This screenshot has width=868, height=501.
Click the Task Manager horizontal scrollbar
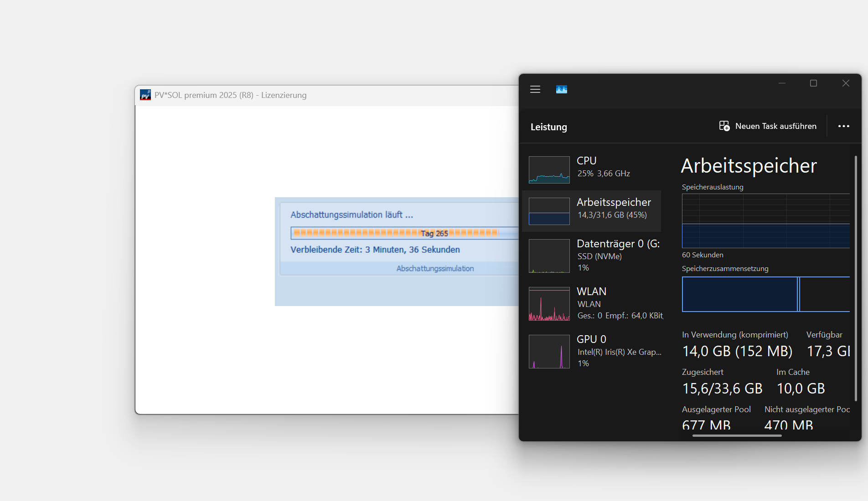tap(737, 436)
